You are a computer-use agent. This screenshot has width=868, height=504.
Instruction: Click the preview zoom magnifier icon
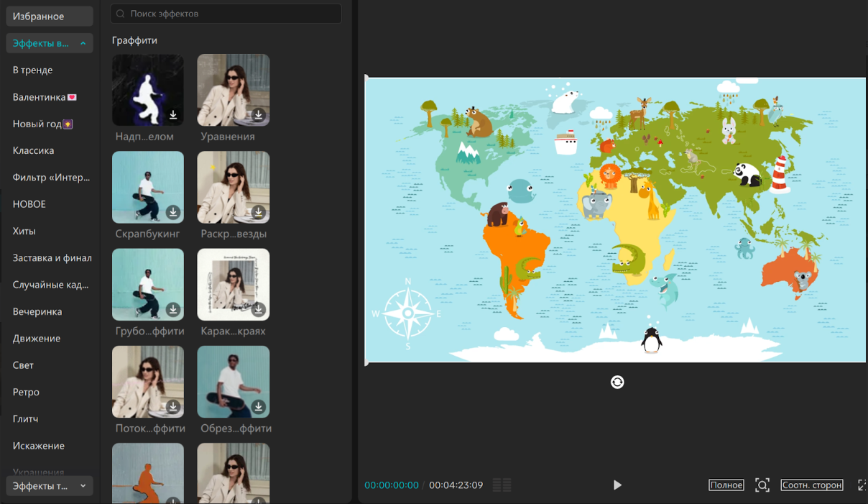(762, 485)
